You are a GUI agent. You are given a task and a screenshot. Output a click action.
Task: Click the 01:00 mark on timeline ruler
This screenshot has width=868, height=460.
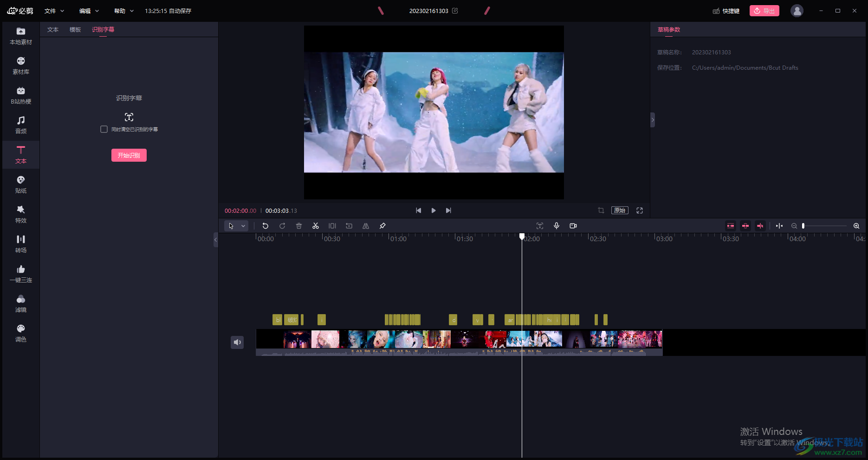pyautogui.click(x=398, y=239)
